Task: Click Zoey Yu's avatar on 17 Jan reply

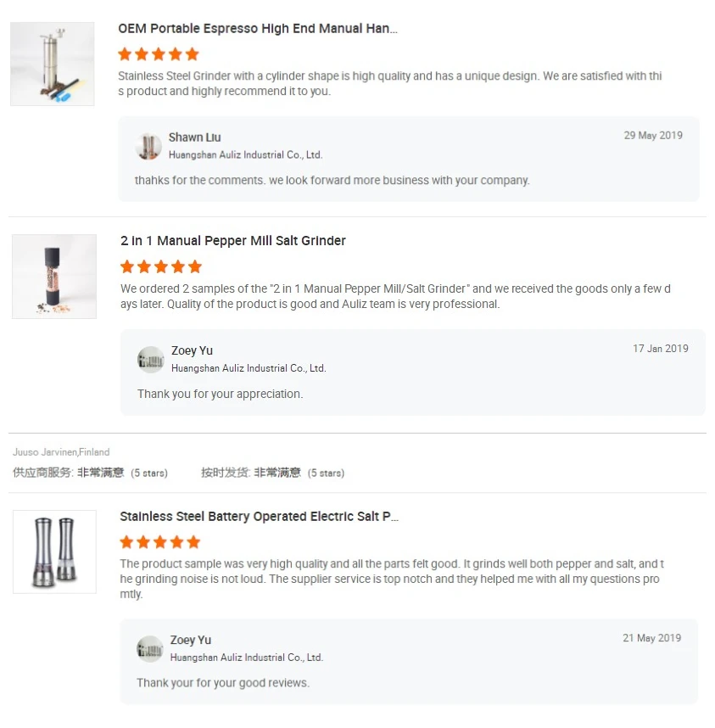Action: click(151, 360)
